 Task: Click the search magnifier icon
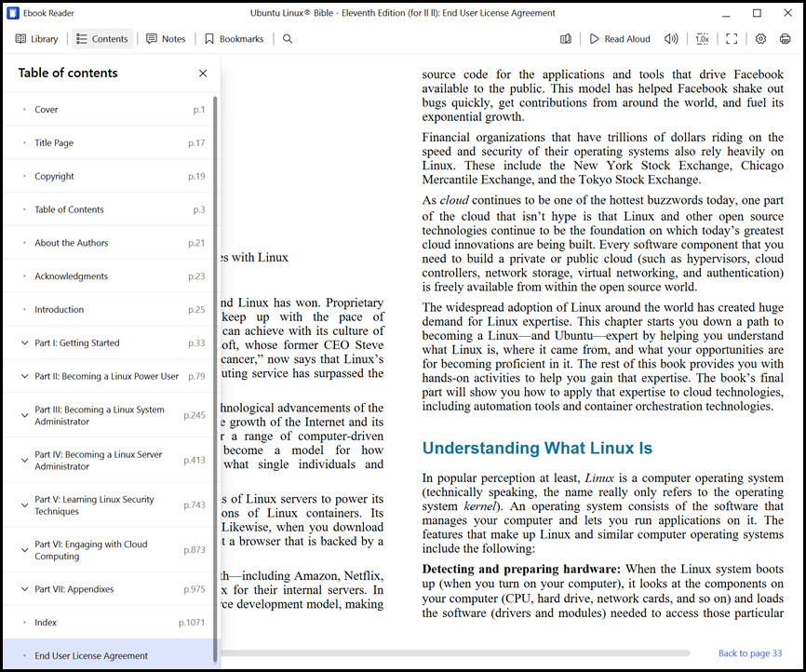click(288, 39)
